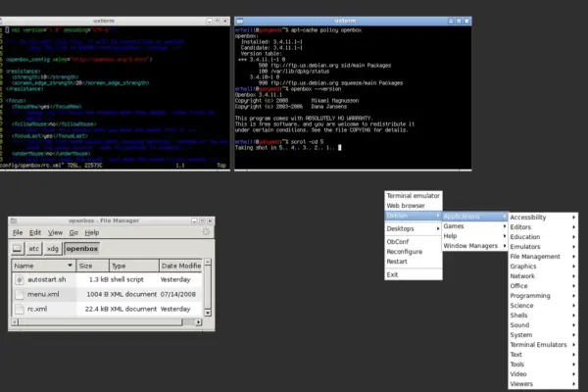588x392 pixels.
Task: Select the menu.xml file icon
Action: point(20,294)
